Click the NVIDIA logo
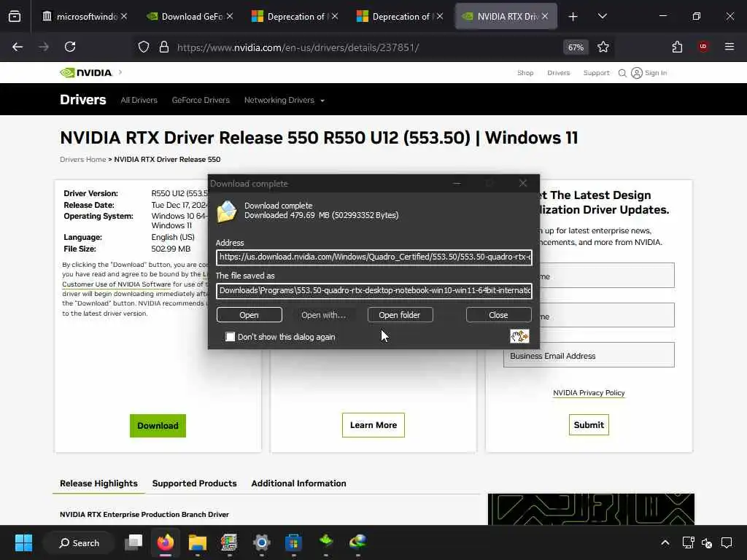The image size is (747, 560). pyautogui.click(x=86, y=72)
